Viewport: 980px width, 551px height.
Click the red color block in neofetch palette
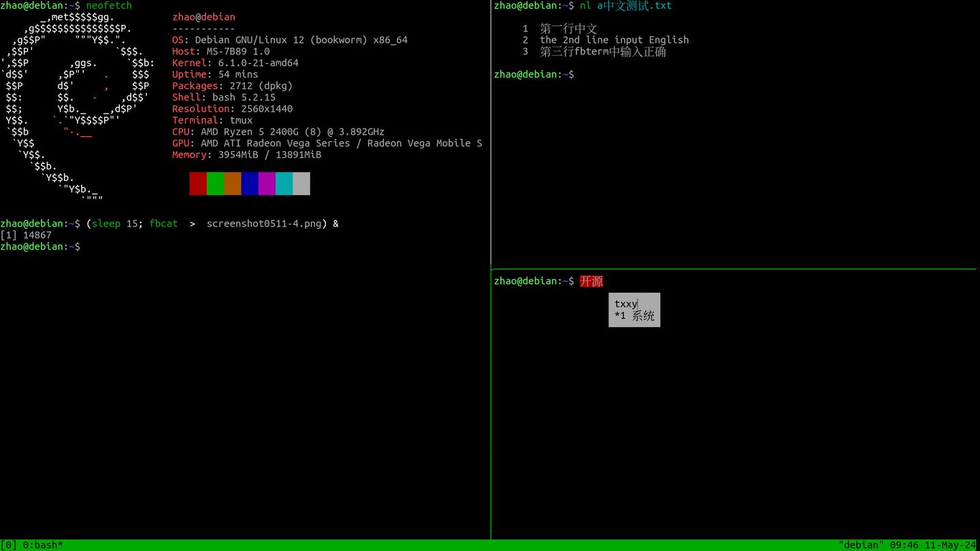click(198, 184)
